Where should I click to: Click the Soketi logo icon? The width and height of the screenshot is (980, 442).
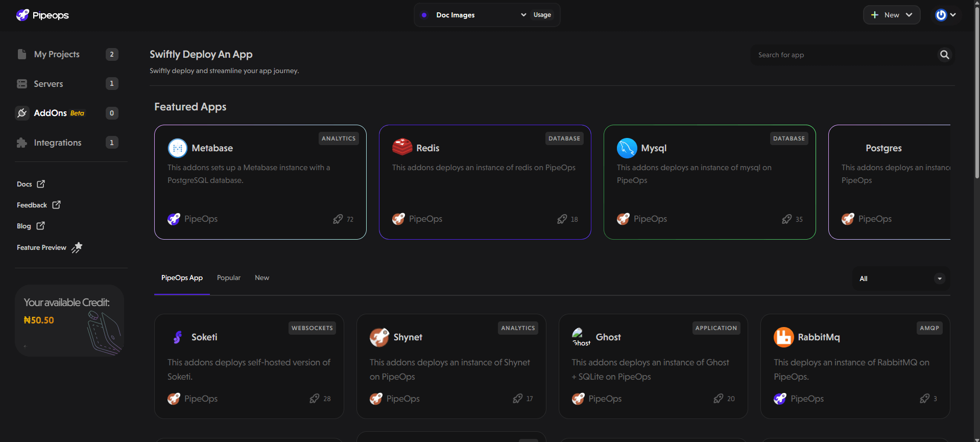coord(177,337)
